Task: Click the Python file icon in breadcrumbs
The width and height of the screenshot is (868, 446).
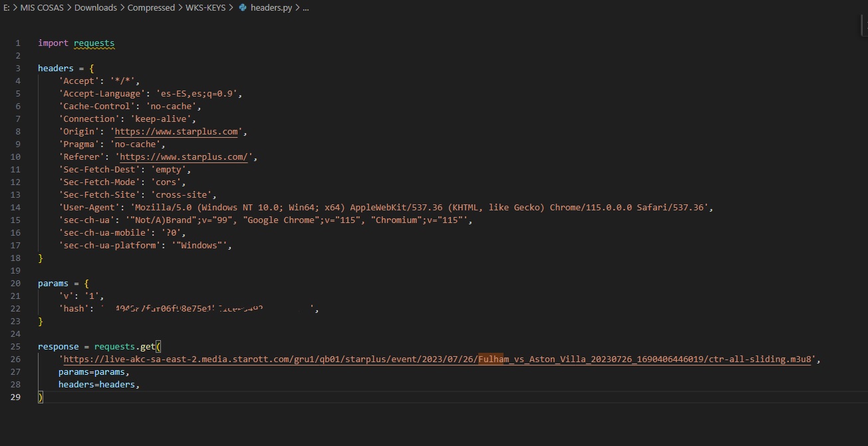Action: point(242,8)
